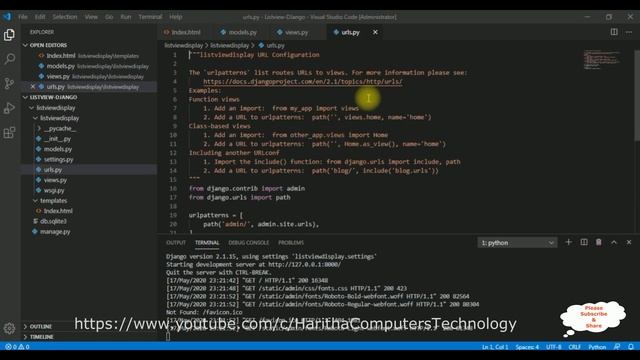Open the Help menu
This screenshot has height=360, width=640.
[x=176, y=17]
